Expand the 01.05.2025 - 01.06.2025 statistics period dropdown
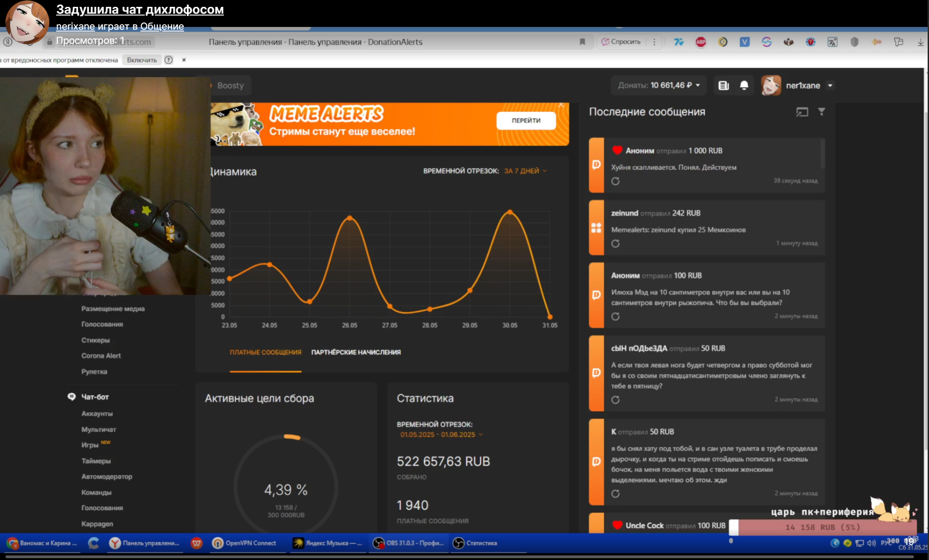The image size is (929, 560). click(441, 434)
